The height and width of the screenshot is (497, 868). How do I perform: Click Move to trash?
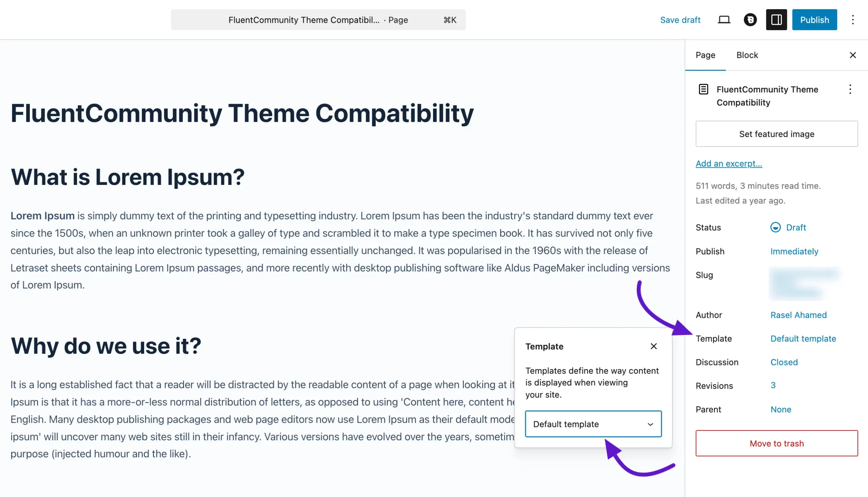(776, 443)
